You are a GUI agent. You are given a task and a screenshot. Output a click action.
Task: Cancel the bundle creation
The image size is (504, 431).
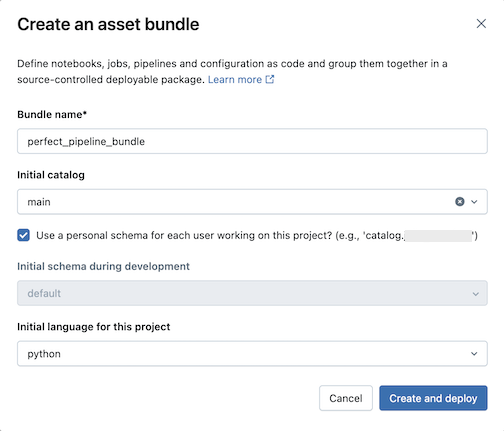pos(346,398)
